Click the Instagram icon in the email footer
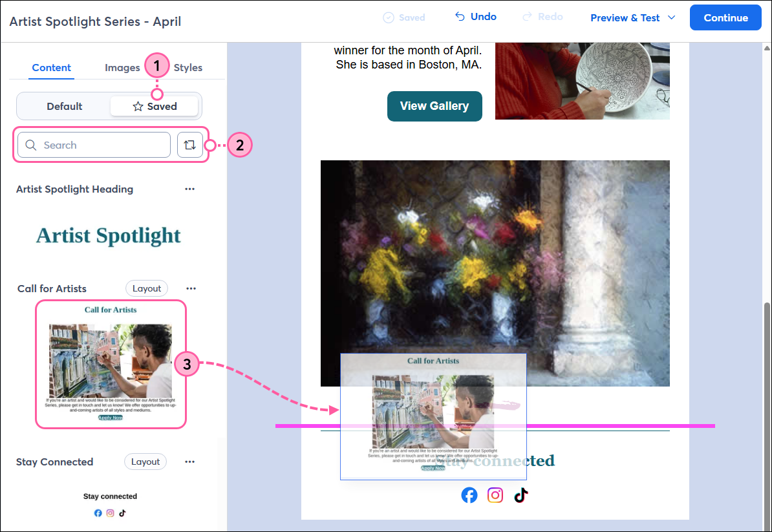 click(495, 495)
